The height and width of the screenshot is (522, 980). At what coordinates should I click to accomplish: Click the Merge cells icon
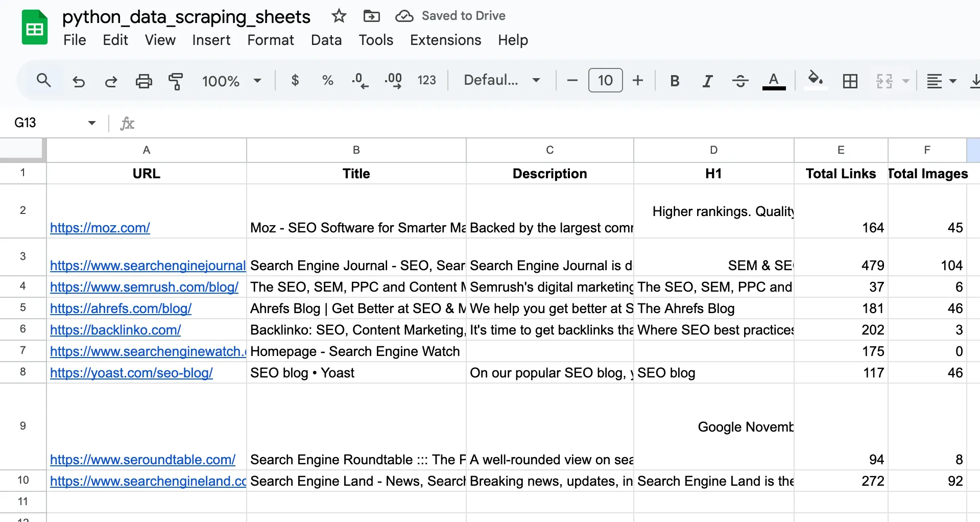pyautogui.click(x=884, y=81)
